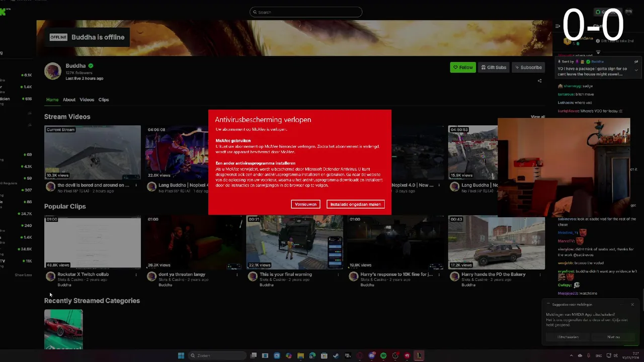Open the Windows Start menu
This screenshot has width=644, height=362.
pyautogui.click(x=181, y=355)
